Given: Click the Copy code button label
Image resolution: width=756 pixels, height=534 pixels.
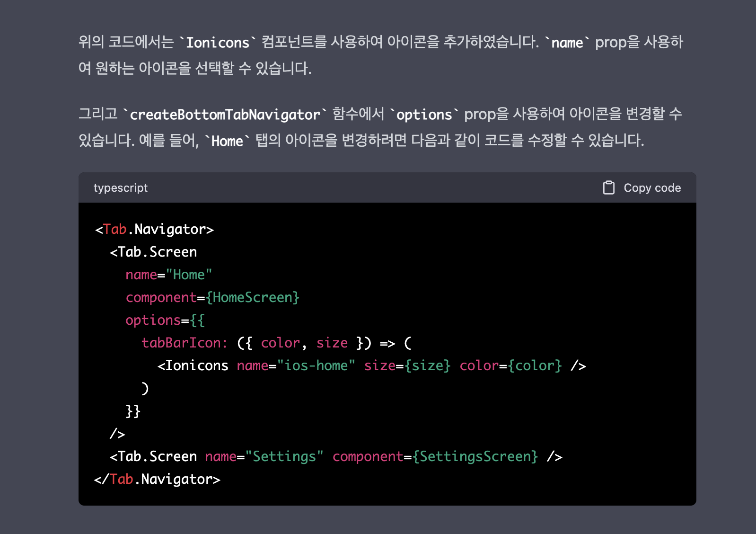Looking at the screenshot, I should click(652, 188).
